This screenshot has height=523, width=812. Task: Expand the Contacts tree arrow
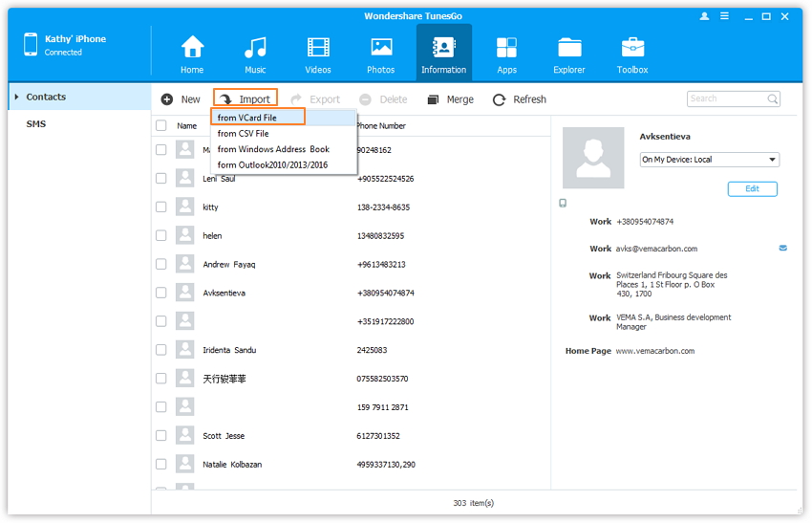[x=17, y=97]
